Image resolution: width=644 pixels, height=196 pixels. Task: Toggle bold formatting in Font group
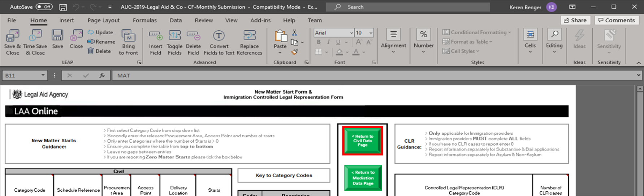click(x=319, y=42)
